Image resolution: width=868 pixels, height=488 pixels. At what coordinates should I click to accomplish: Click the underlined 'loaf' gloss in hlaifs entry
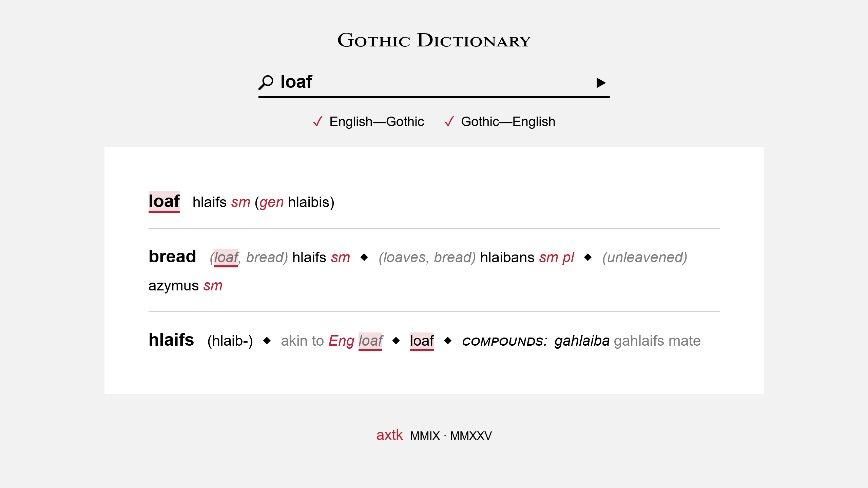coord(422,341)
